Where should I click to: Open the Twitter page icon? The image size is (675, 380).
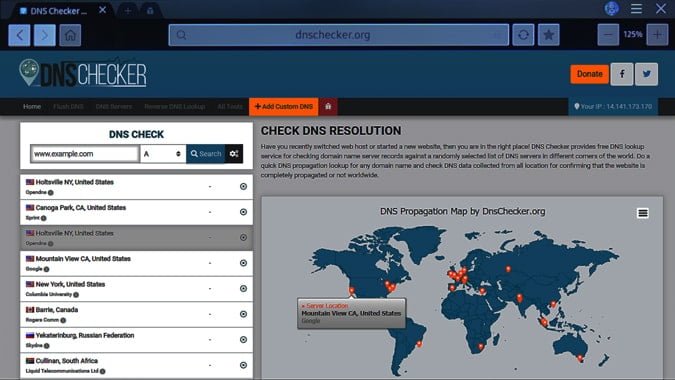[x=647, y=74]
